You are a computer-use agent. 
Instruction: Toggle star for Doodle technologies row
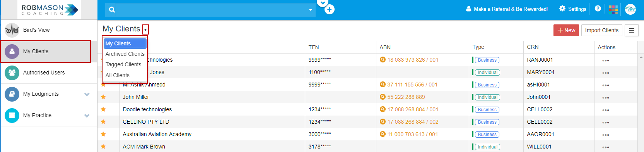tap(103, 109)
